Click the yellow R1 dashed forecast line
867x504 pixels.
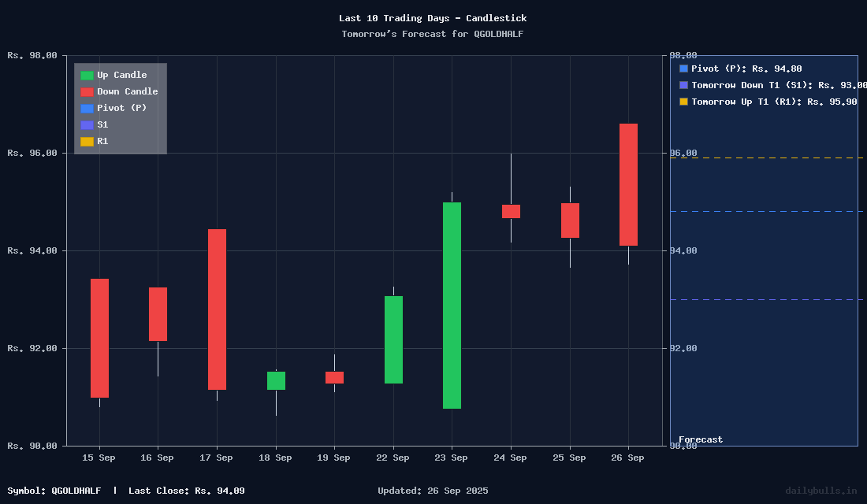766,158
